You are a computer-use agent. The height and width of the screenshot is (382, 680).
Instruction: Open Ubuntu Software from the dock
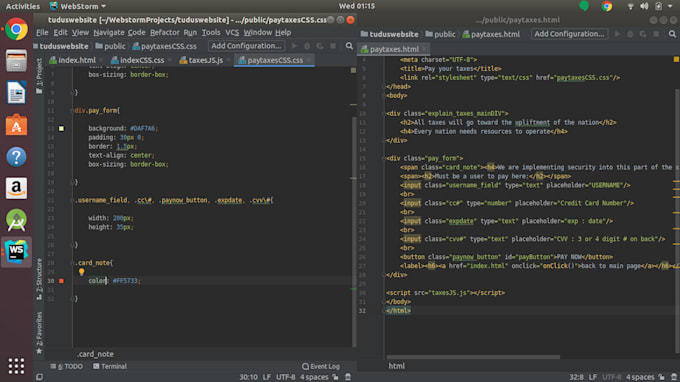pyautogui.click(x=16, y=124)
